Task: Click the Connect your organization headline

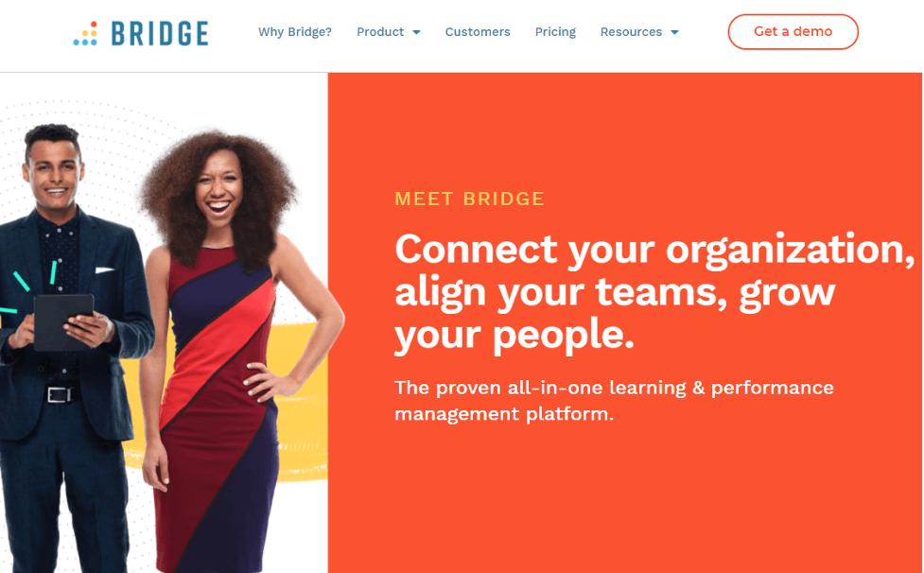Action: tap(654, 292)
